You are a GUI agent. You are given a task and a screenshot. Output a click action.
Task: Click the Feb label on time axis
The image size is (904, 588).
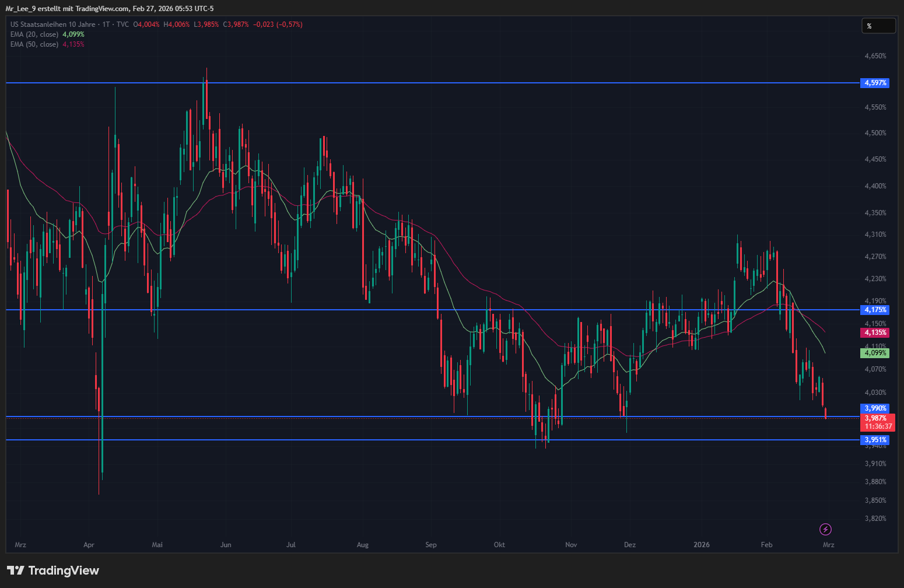pos(766,545)
